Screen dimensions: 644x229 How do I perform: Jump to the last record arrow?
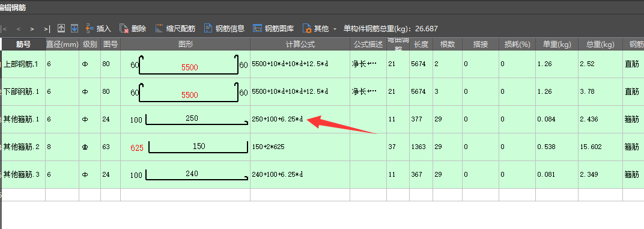point(47,29)
